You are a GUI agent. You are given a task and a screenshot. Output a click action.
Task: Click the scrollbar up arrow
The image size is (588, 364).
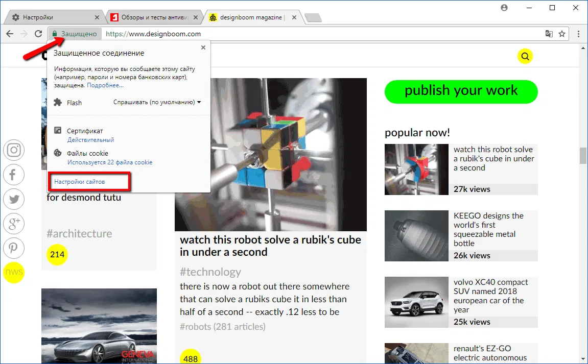(583, 48)
